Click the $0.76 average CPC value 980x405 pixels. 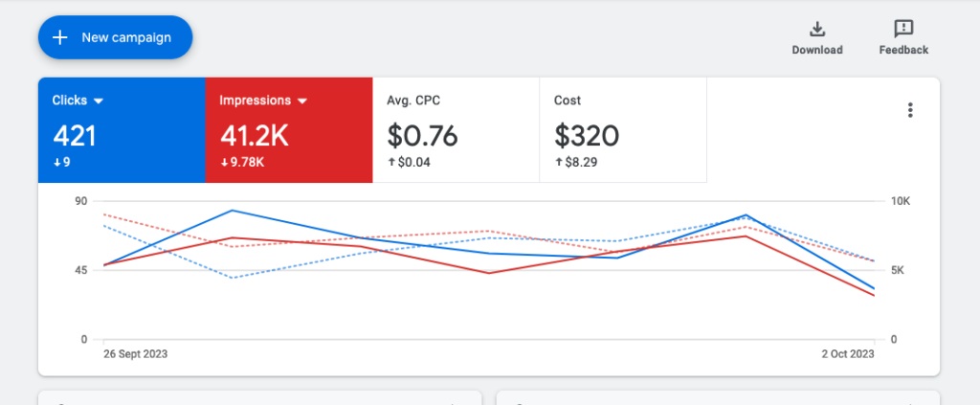422,136
